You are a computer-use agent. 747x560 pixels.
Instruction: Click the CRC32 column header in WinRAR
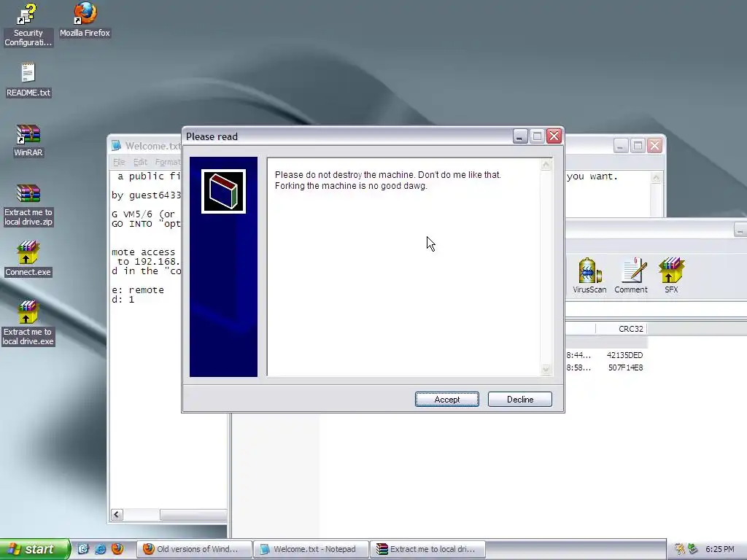(x=621, y=329)
